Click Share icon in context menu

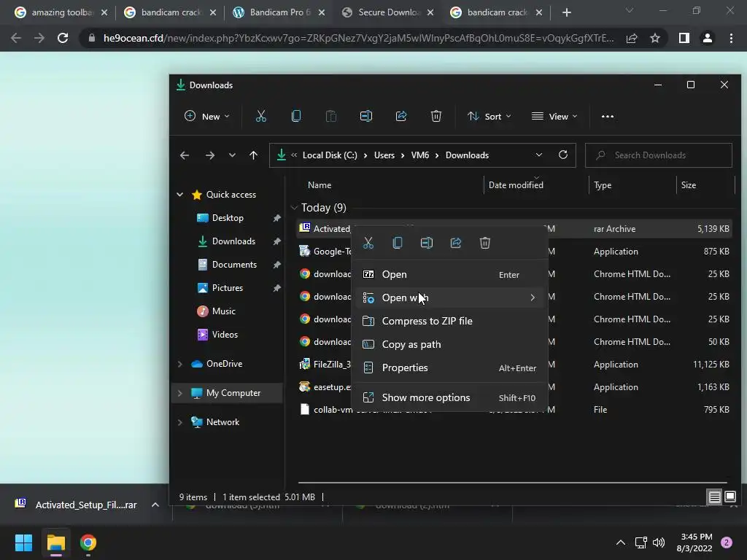[456, 243]
